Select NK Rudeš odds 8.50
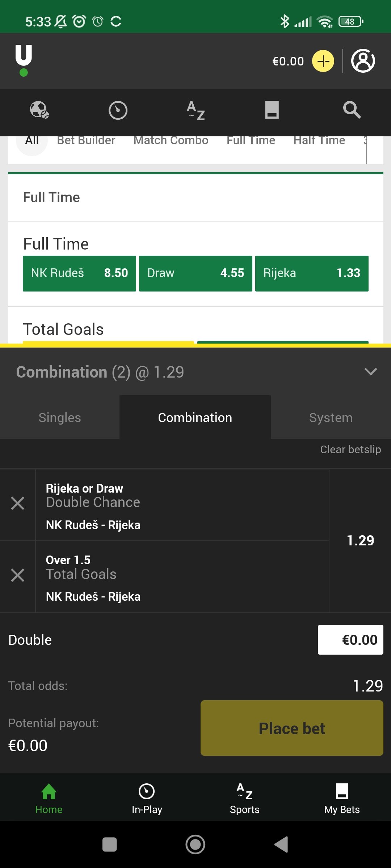Screen dimensions: 391x868 point(79,273)
